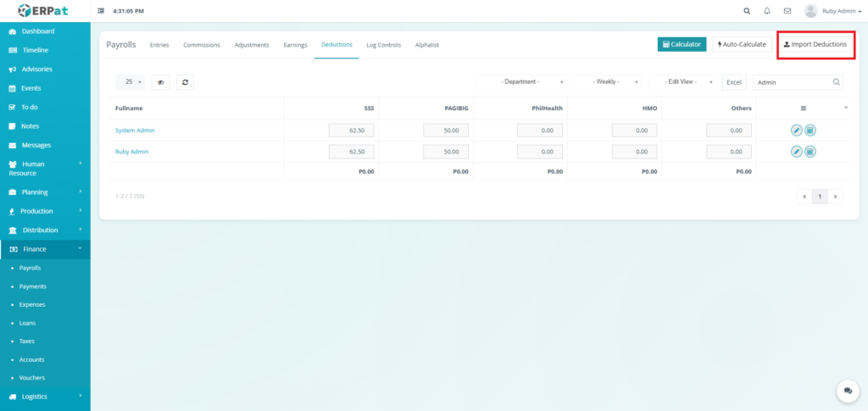
Task: Click the SSS input field for System Admin
Action: coord(351,131)
